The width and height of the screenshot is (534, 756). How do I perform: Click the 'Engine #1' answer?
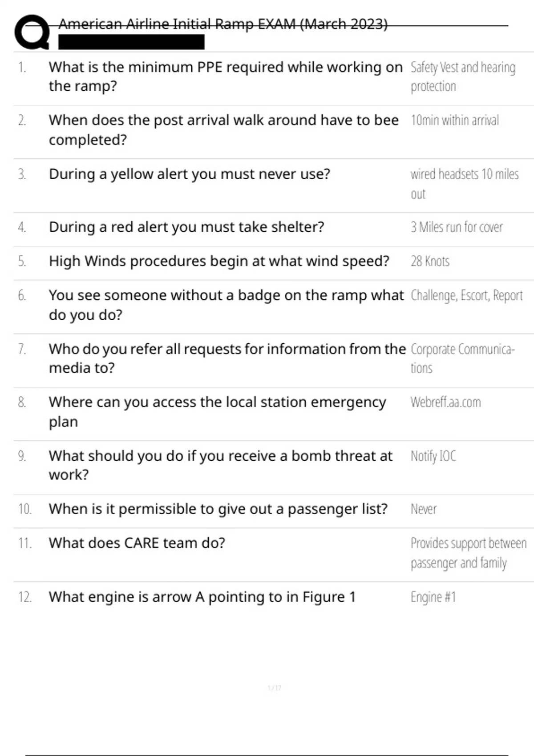[433, 597]
